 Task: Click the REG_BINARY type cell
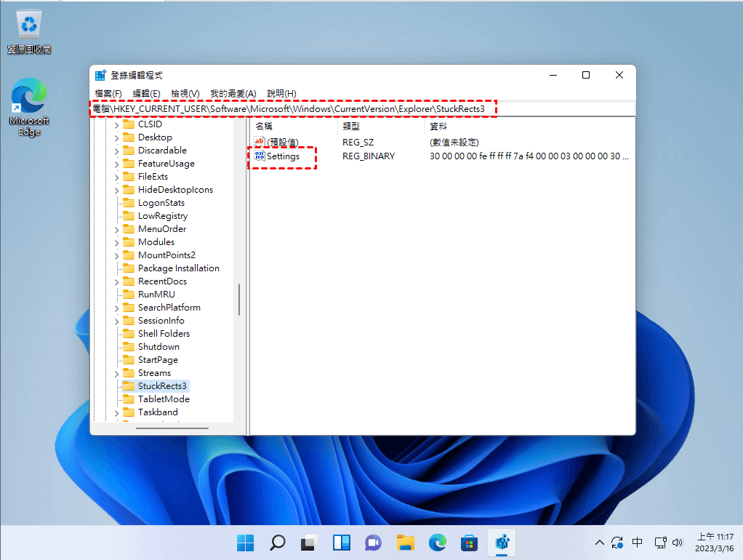pos(369,156)
